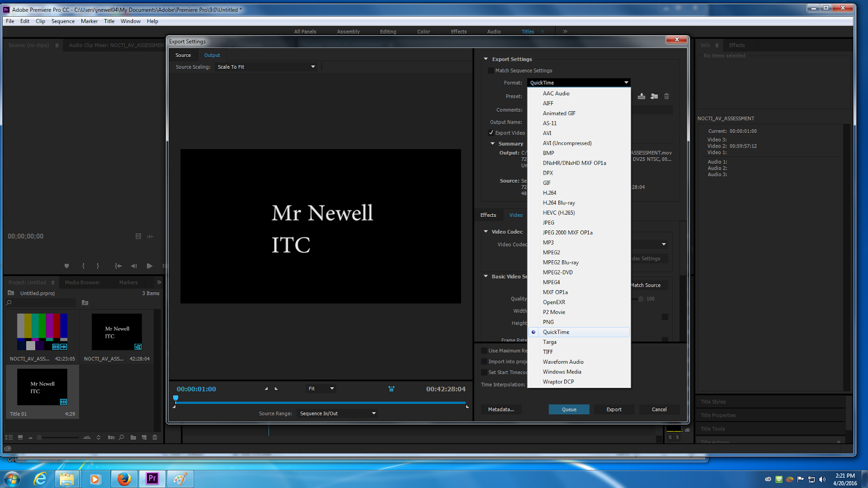Click the Premiere Pro taskbar icon

152,479
